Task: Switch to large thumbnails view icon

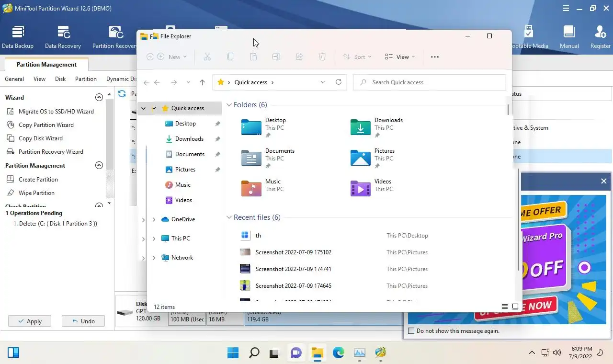Action: pyautogui.click(x=515, y=307)
